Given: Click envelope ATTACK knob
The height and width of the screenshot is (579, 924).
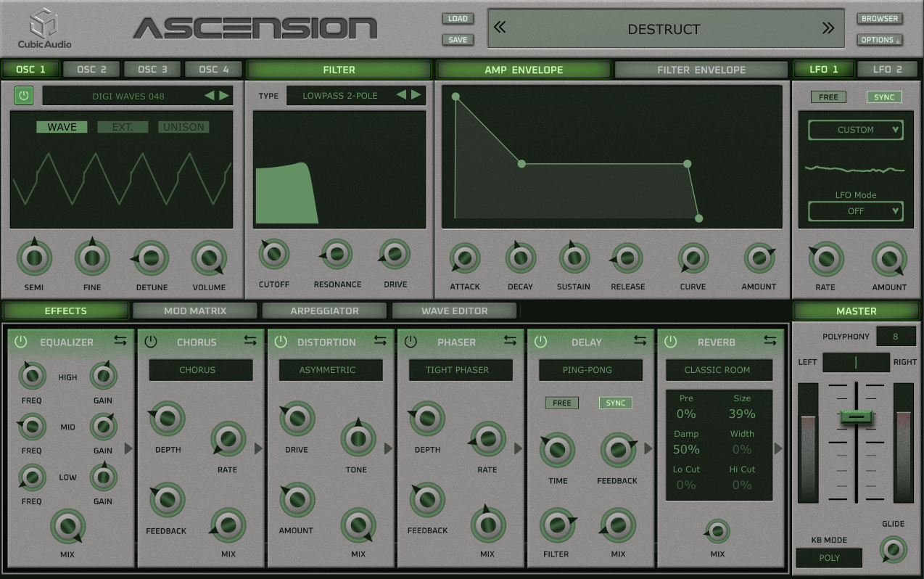Looking at the screenshot, I should [465, 258].
